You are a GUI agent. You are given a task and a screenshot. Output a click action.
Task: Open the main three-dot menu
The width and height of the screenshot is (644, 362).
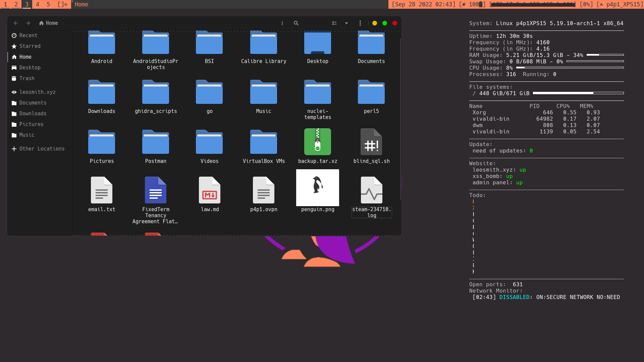click(x=360, y=23)
